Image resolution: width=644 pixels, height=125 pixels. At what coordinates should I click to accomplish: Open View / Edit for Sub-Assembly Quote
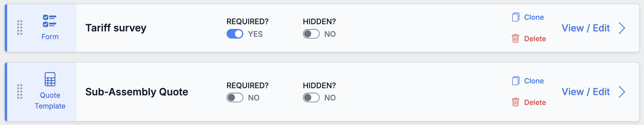[x=586, y=92]
